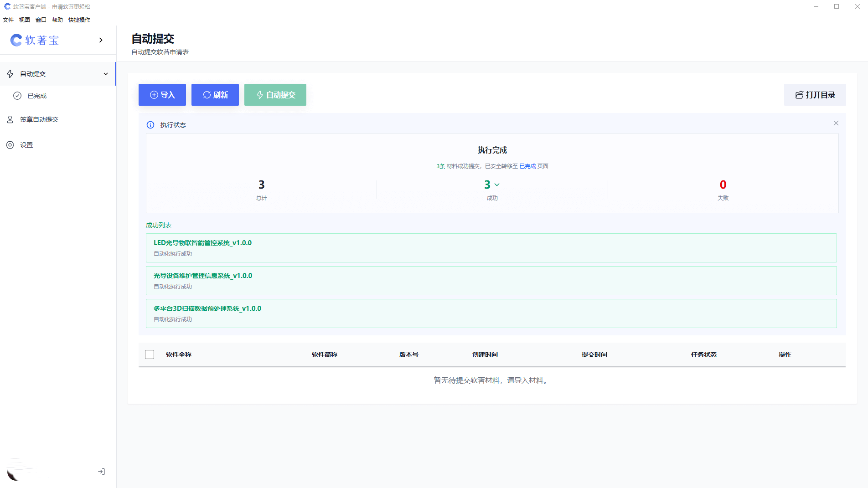Tick the select-all checkbox in table header
This screenshot has width=868, height=488.
tap(150, 354)
